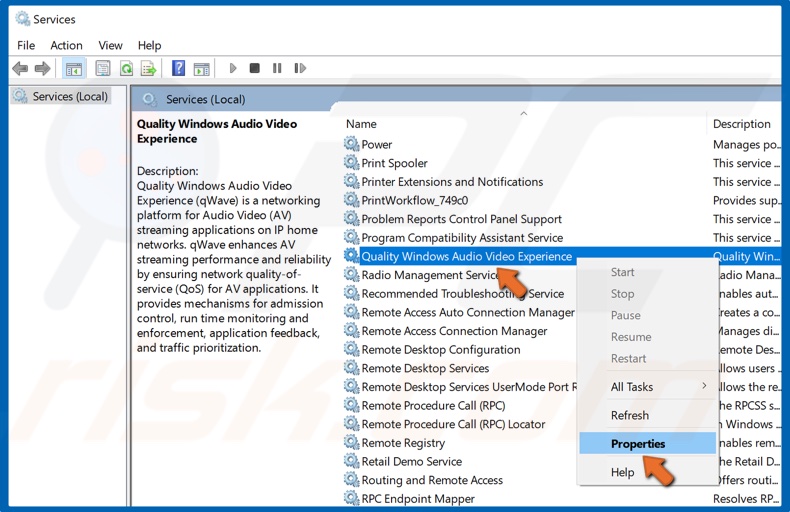Click the Restart Service toolbar icon
Screen dimensions: 790x512
click(x=298, y=69)
